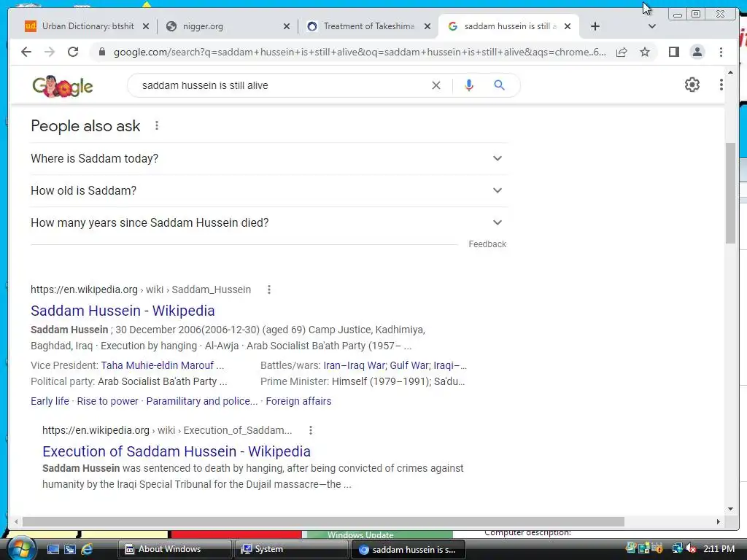Jump to Foreign affairs section link

(298, 401)
